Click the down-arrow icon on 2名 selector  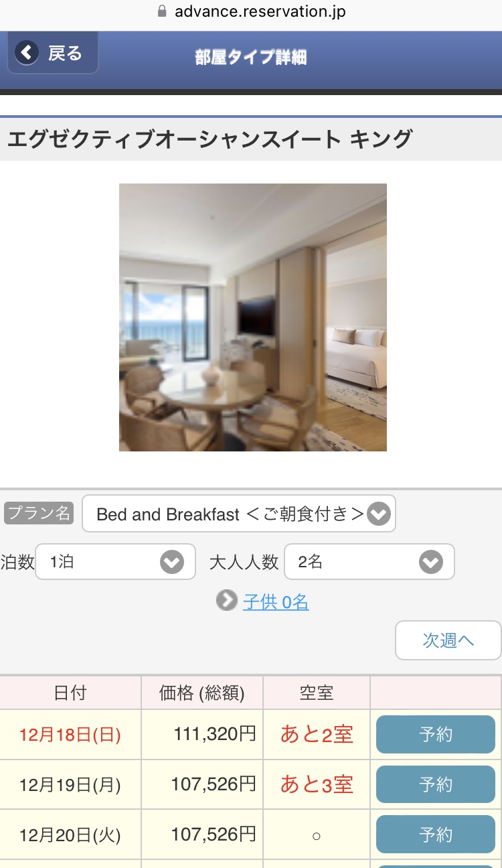(x=431, y=562)
